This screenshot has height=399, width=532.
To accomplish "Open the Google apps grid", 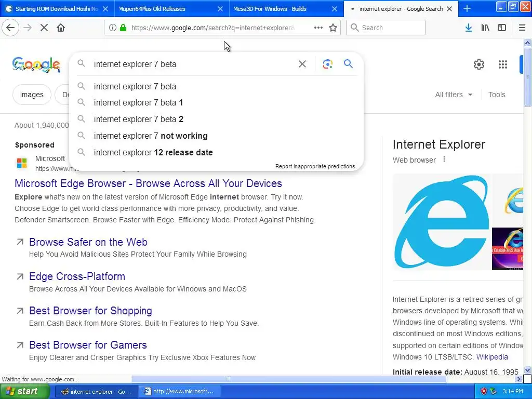I will point(503,64).
